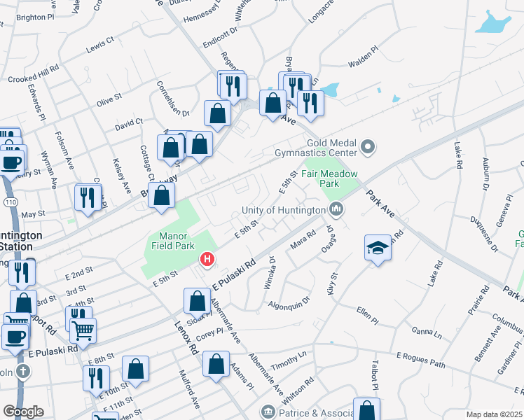Select the church cross marker icon

coord(23,372)
